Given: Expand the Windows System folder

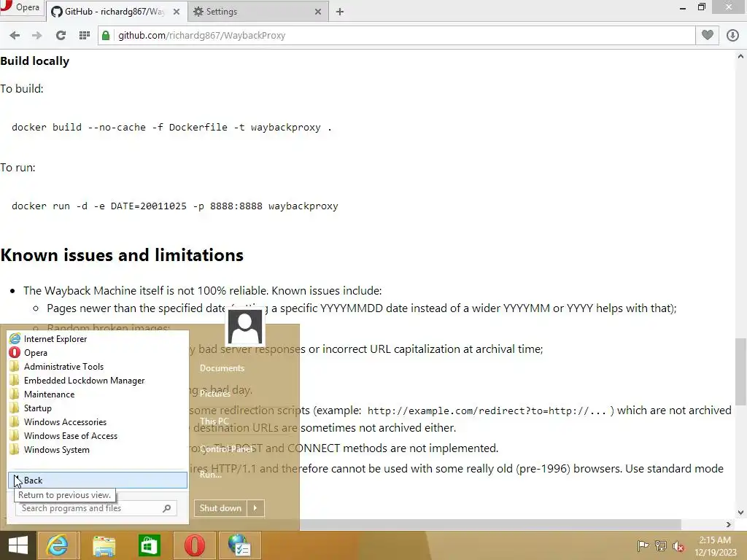Looking at the screenshot, I should [97, 449].
